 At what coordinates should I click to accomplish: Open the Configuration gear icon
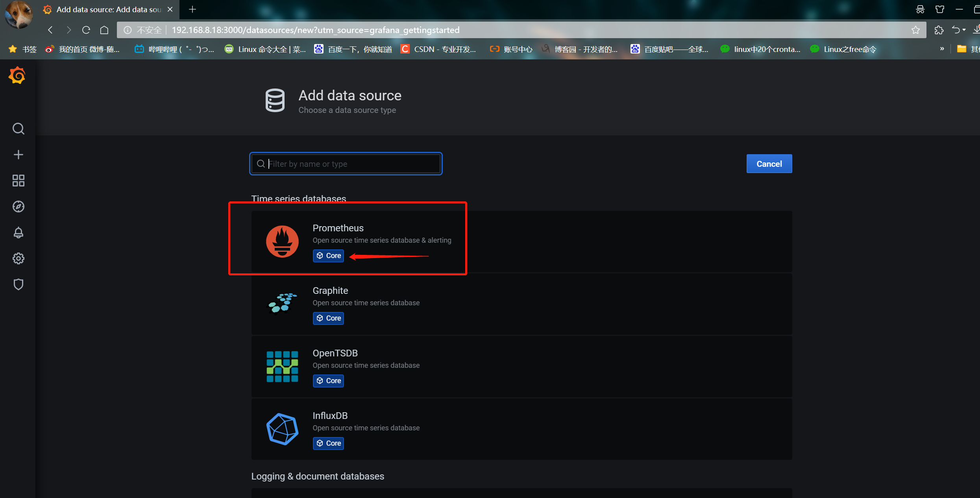point(18,258)
